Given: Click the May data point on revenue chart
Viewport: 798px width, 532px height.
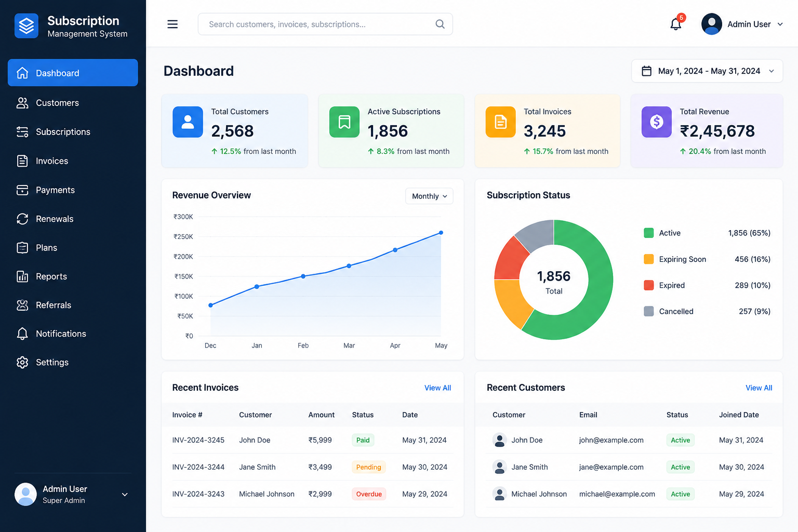Looking at the screenshot, I should [441, 233].
